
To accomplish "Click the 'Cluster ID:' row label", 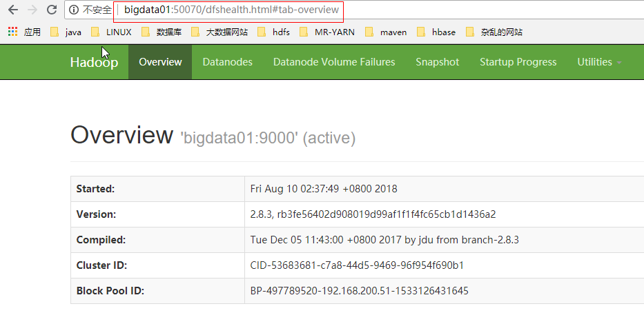I will (101, 265).
